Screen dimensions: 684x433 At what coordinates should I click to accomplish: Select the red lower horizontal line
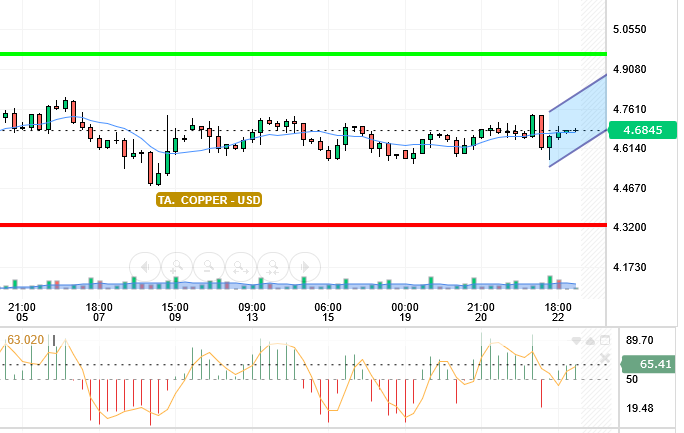tap(303, 225)
